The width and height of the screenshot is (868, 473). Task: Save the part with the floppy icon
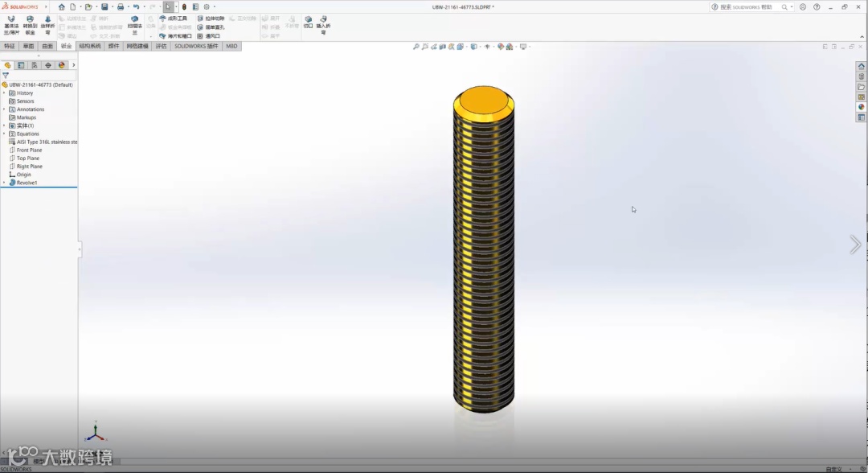104,7
